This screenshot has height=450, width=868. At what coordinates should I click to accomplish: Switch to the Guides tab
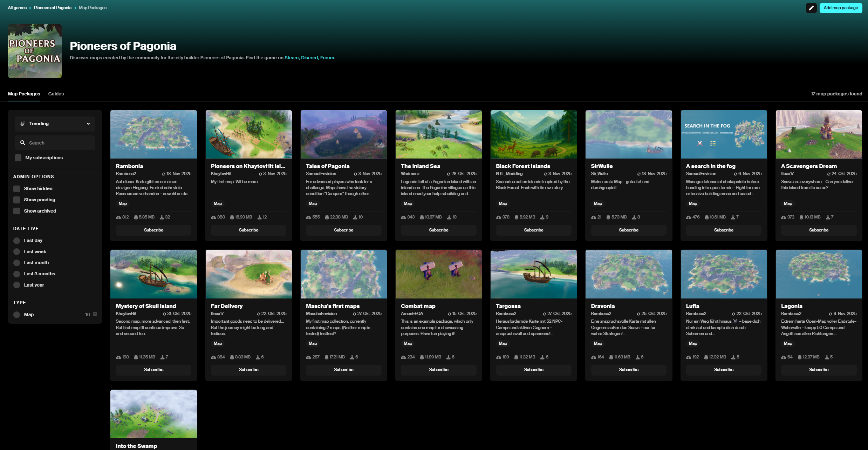[56, 94]
